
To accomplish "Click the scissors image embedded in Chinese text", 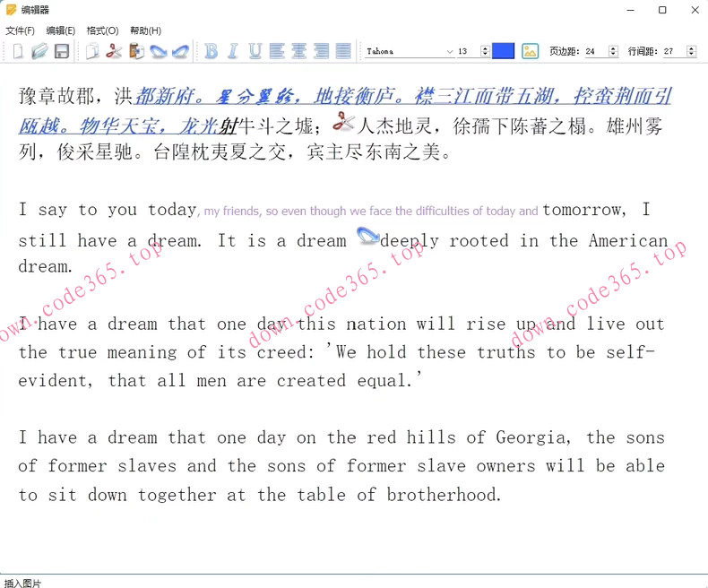I will tap(343, 122).
